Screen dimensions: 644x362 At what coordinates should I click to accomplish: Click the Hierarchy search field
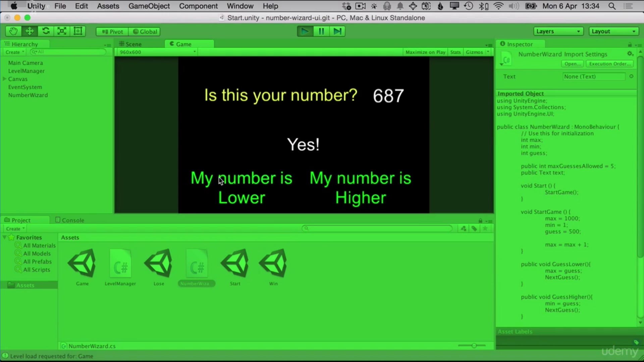(x=68, y=52)
